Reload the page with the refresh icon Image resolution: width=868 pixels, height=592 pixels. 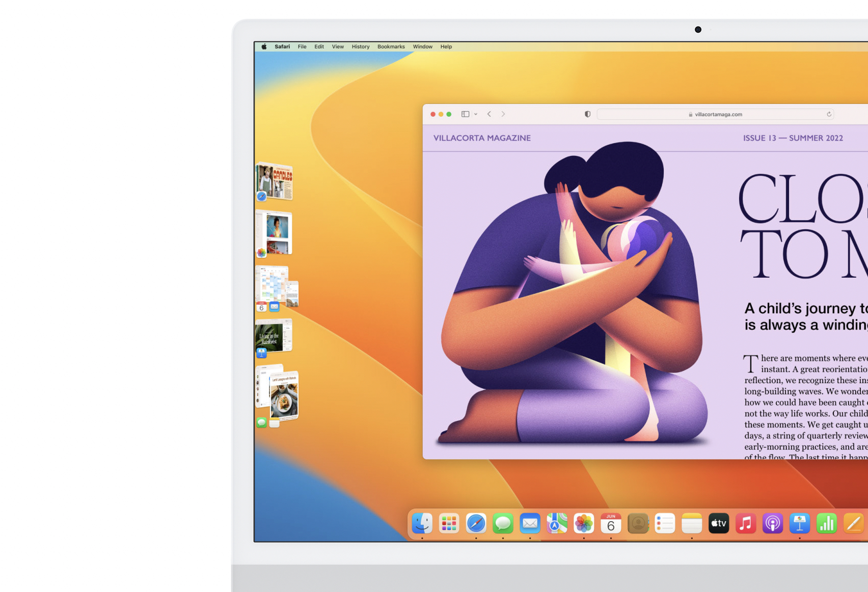pos(829,114)
